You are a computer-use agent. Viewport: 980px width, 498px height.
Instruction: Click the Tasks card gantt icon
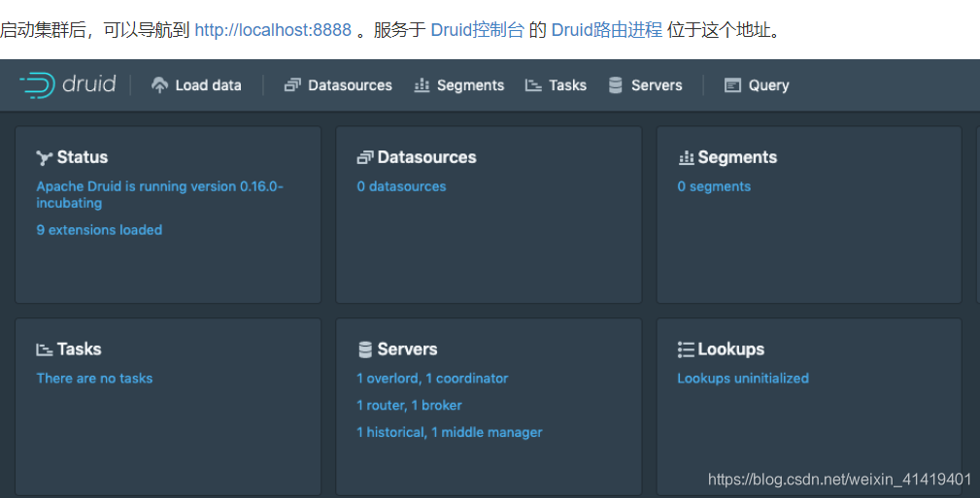pyautogui.click(x=45, y=349)
